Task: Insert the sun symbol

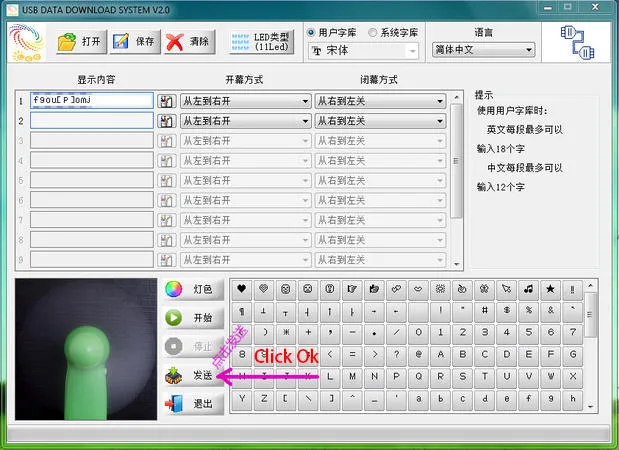Action: point(440,289)
